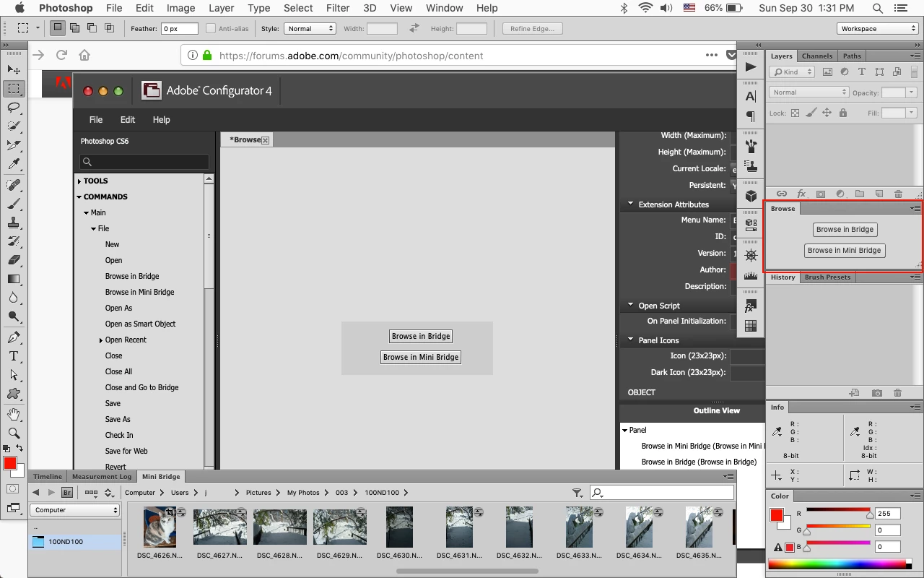
Task: Click Browse in Bridge on Configurator canvas
Action: 421,336
